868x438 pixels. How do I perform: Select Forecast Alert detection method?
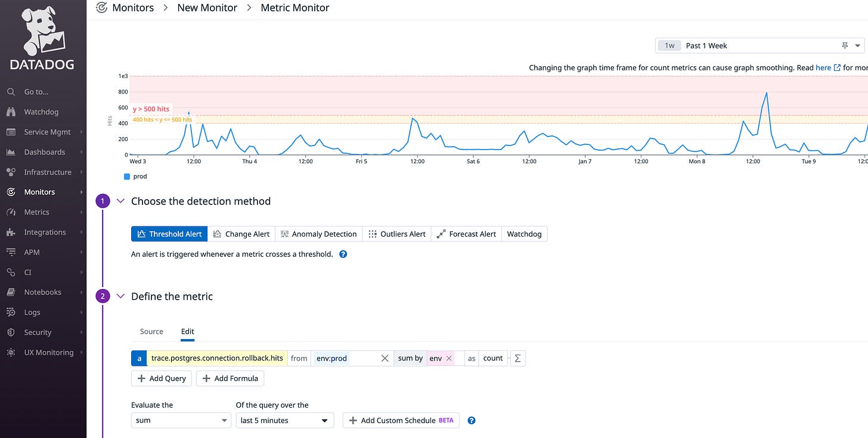click(466, 234)
